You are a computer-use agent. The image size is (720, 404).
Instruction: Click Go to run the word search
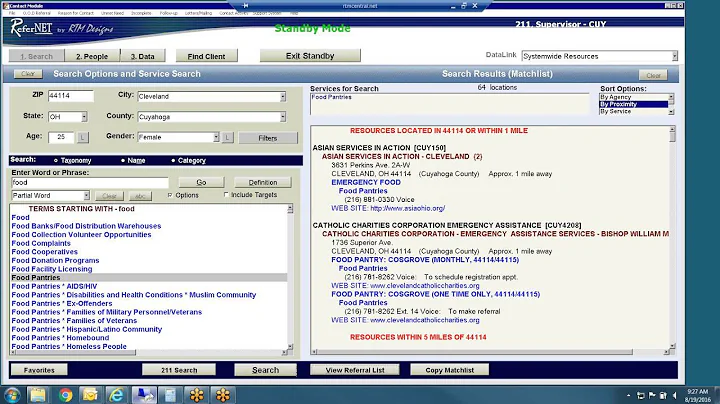(201, 182)
